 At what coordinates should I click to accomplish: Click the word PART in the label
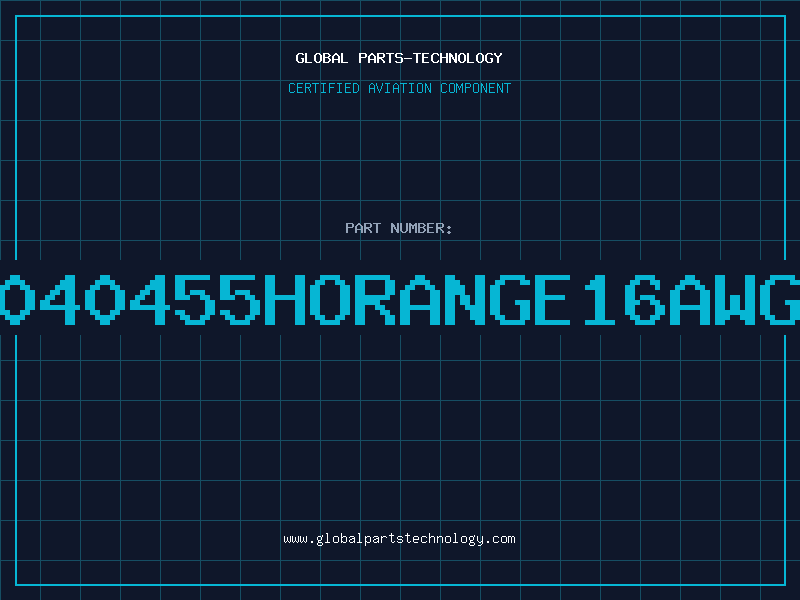(x=363, y=228)
